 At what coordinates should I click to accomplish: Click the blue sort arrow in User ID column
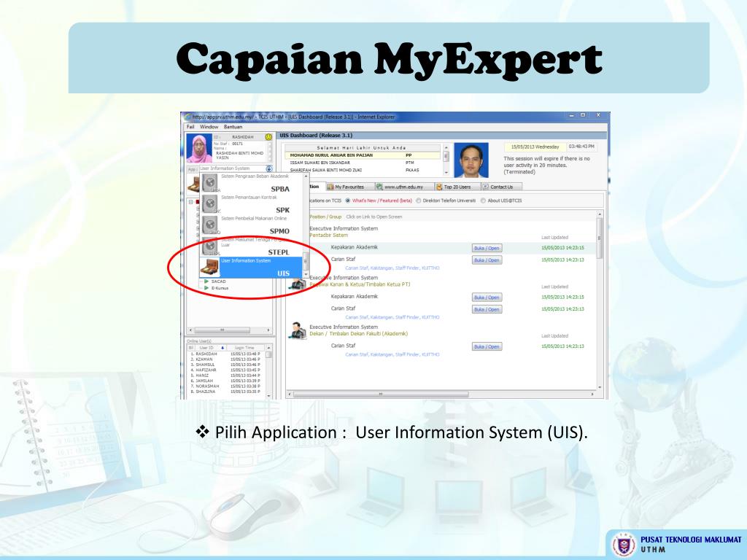(222, 348)
